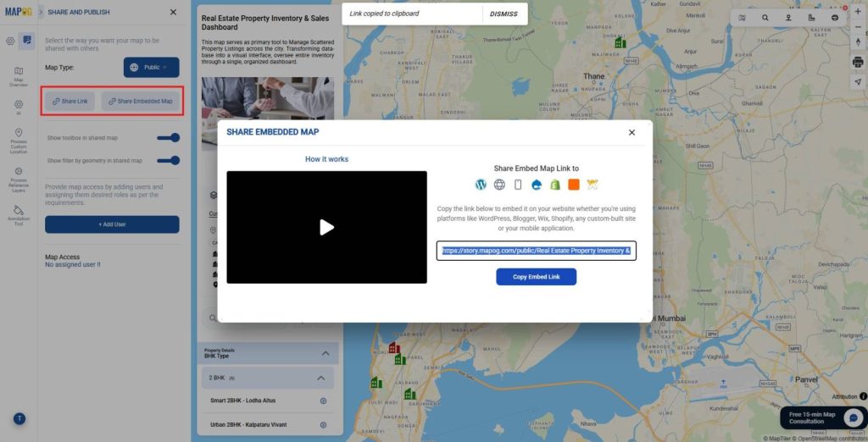Screen dimensions: 868x442
Task: Zoom in on the map
Action: pyautogui.click(x=858, y=11)
